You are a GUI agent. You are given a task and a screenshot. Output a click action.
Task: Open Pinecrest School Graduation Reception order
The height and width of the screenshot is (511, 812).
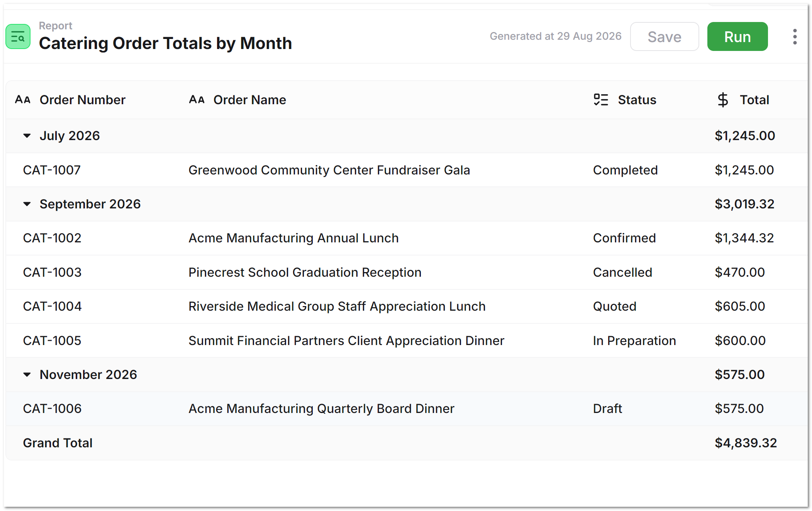point(305,272)
